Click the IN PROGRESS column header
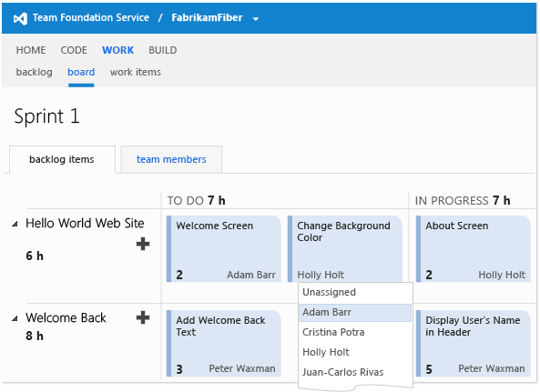 pyautogui.click(x=463, y=200)
